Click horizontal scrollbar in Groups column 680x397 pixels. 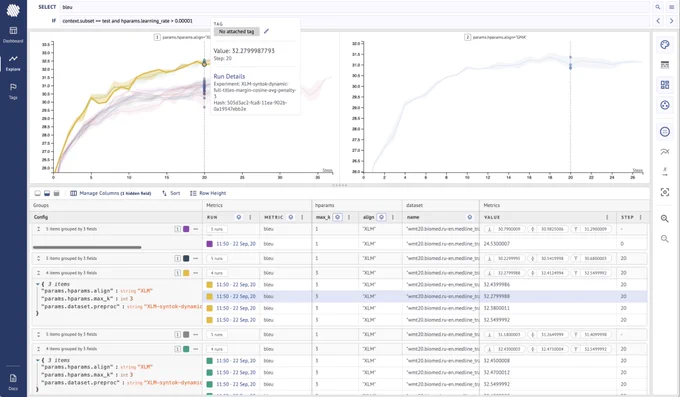(x=87, y=247)
